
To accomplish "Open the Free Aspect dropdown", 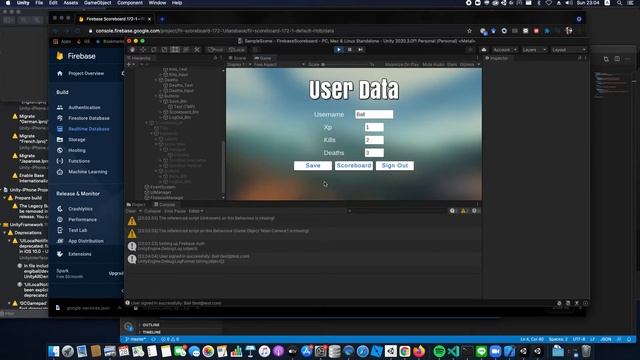I will click(279, 64).
